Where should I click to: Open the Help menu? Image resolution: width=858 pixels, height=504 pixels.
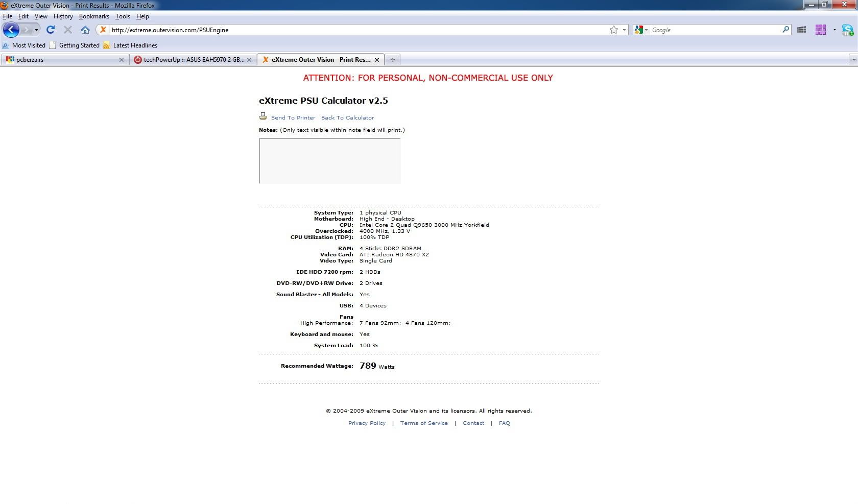tap(142, 16)
